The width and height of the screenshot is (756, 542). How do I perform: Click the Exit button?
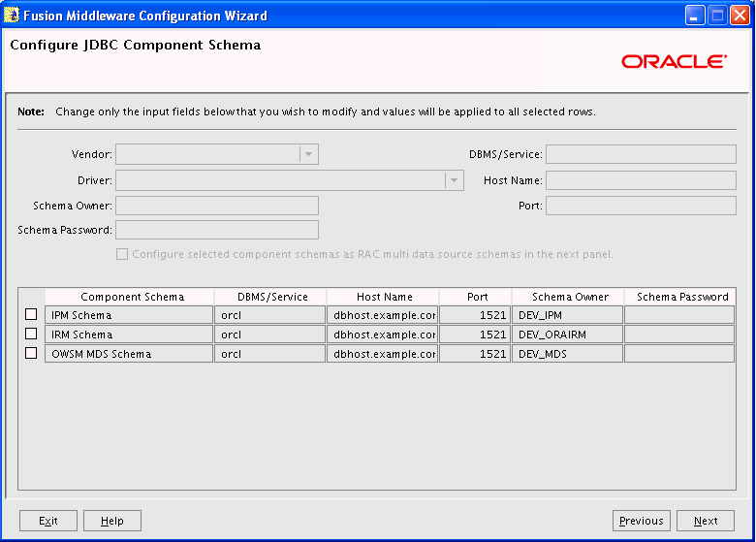(x=48, y=521)
